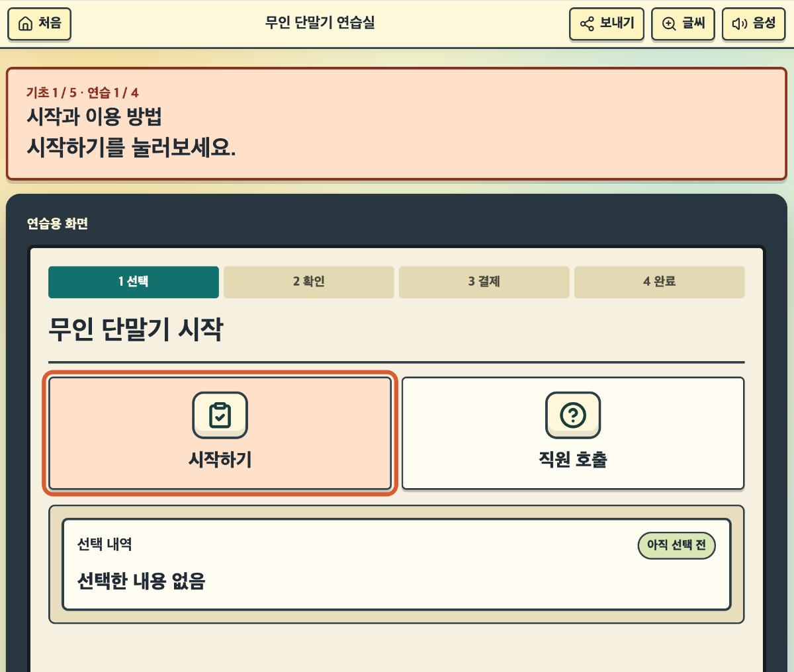Click the 아직 선택 전 status badge

pyautogui.click(x=677, y=546)
